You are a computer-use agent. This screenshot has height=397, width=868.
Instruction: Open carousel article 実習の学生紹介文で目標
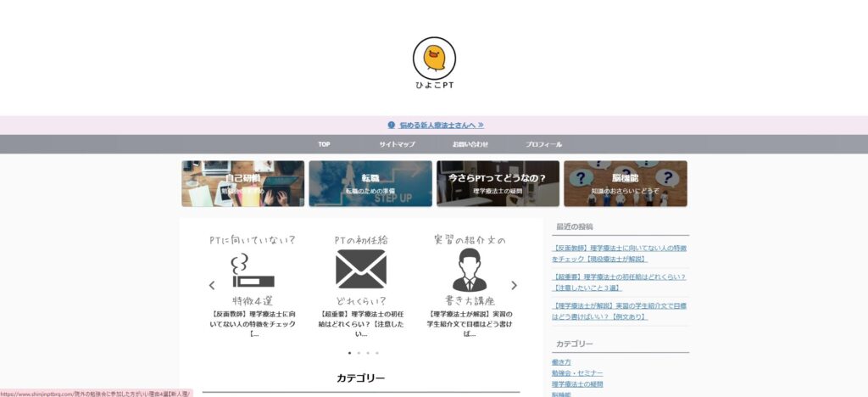click(470, 324)
